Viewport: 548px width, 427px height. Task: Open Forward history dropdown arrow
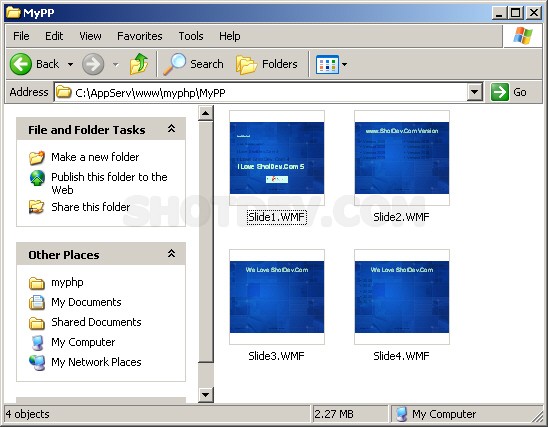[x=116, y=64]
